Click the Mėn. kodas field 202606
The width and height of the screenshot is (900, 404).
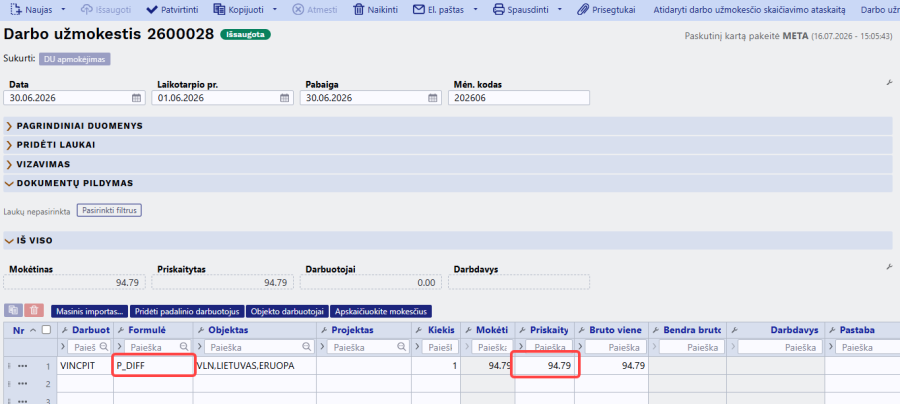(x=519, y=98)
